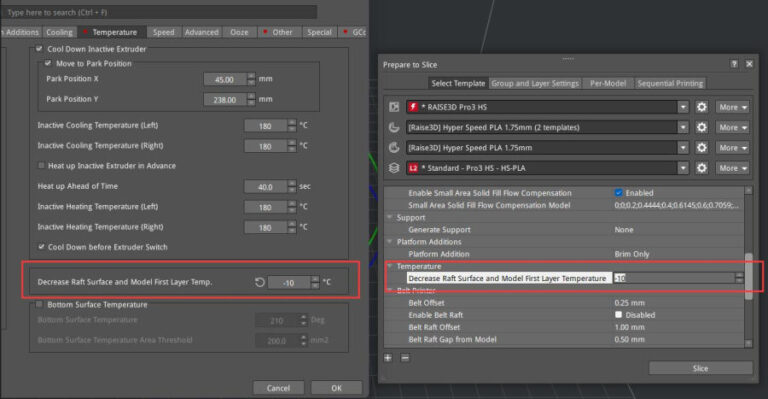Viewport: 768px width, 399px height.
Task: Click the help question mark in Prepare to Slice
Action: (734, 64)
